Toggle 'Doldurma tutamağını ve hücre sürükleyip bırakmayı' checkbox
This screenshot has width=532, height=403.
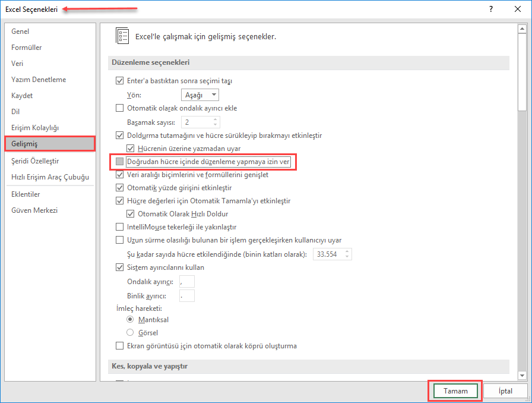point(119,136)
